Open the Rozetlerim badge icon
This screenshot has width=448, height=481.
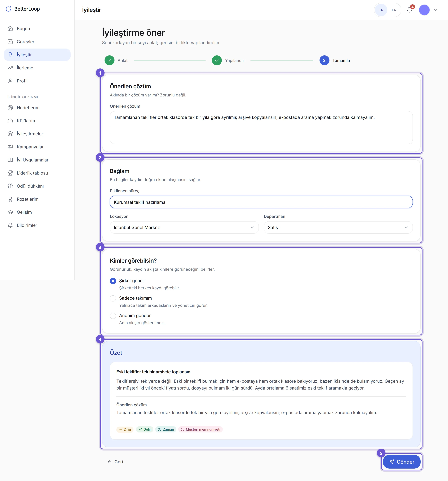coord(10,199)
